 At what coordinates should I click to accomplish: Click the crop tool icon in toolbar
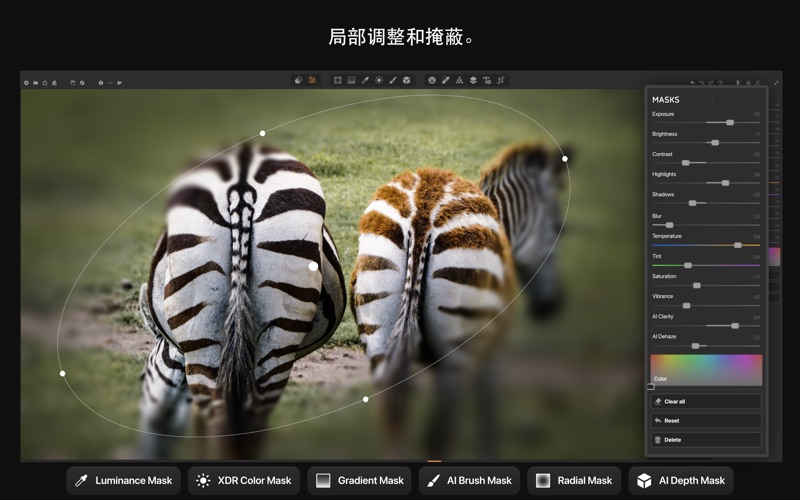point(501,80)
